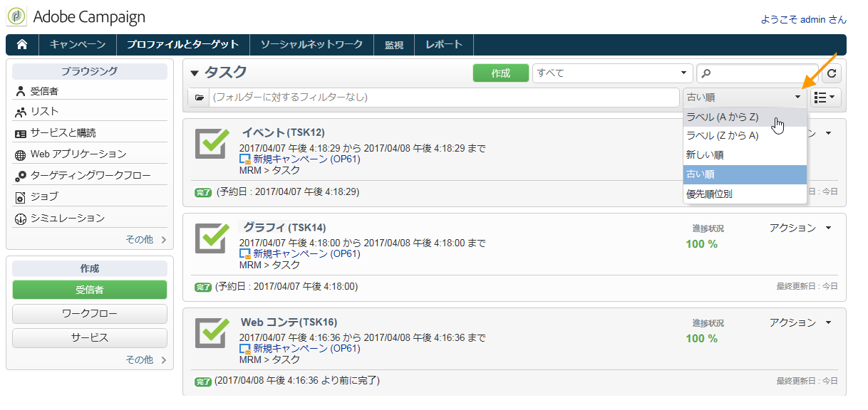Open the 古い順 sort dropdown
Screen dimensions: 868x410
[x=744, y=97]
